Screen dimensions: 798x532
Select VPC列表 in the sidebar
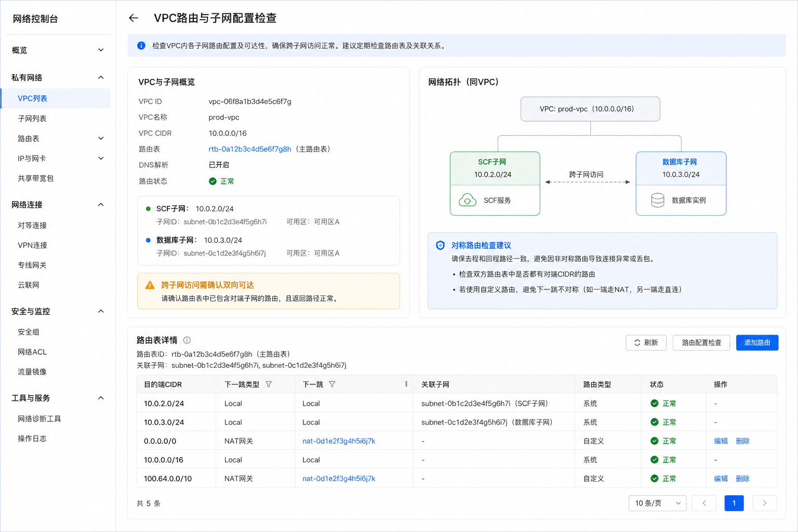point(56,98)
